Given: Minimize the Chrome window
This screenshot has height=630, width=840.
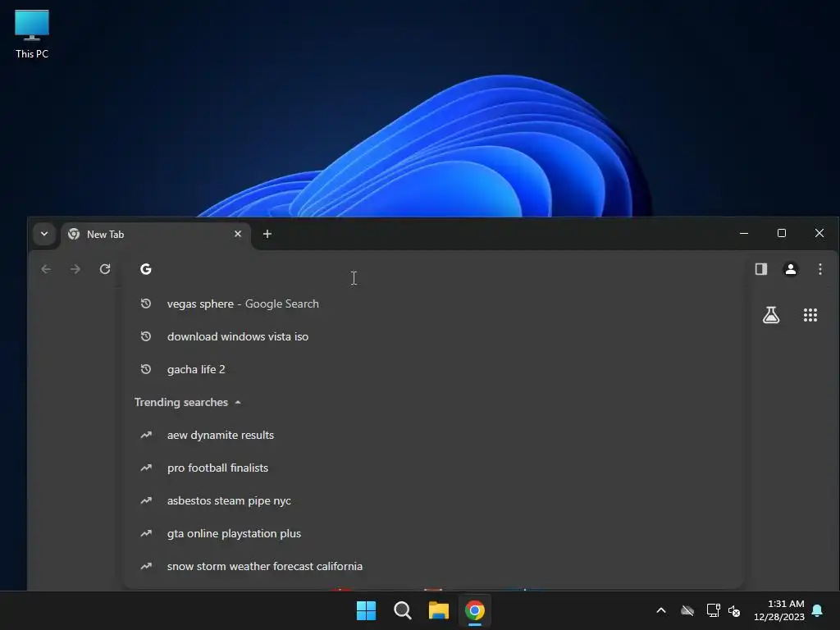Looking at the screenshot, I should pos(744,234).
